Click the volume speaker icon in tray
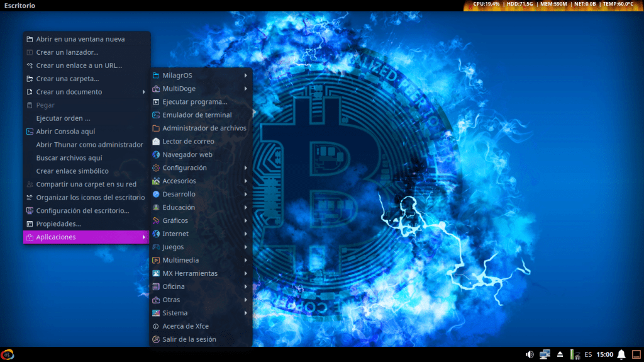Viewport: 644px width, 362px height. click(x=530, y=354)
